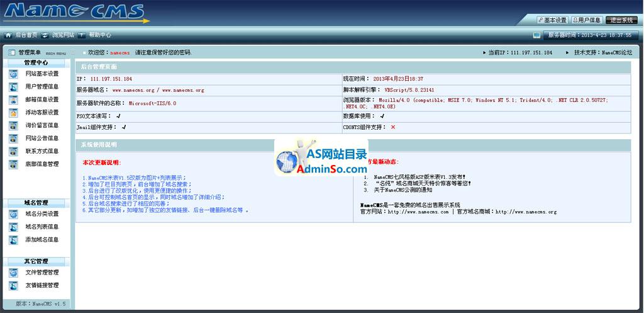644x313 pixels.
Task: Click the home icon next to 后台首页
Action: (x=8, y=35)
